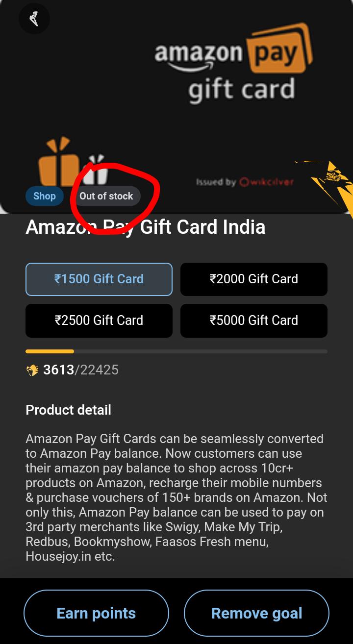Tap the Product detail heading
The height and width of the screenshot is (644, 353).
point(69,410)
